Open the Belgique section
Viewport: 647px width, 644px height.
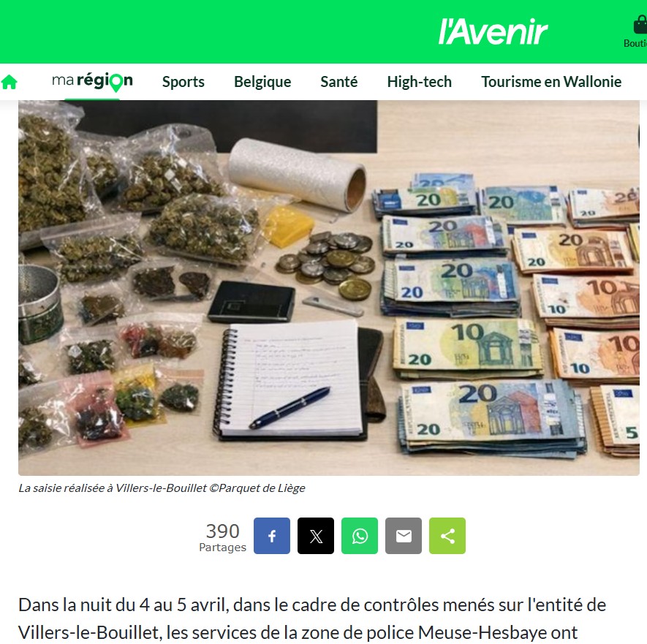coord(262,82)
